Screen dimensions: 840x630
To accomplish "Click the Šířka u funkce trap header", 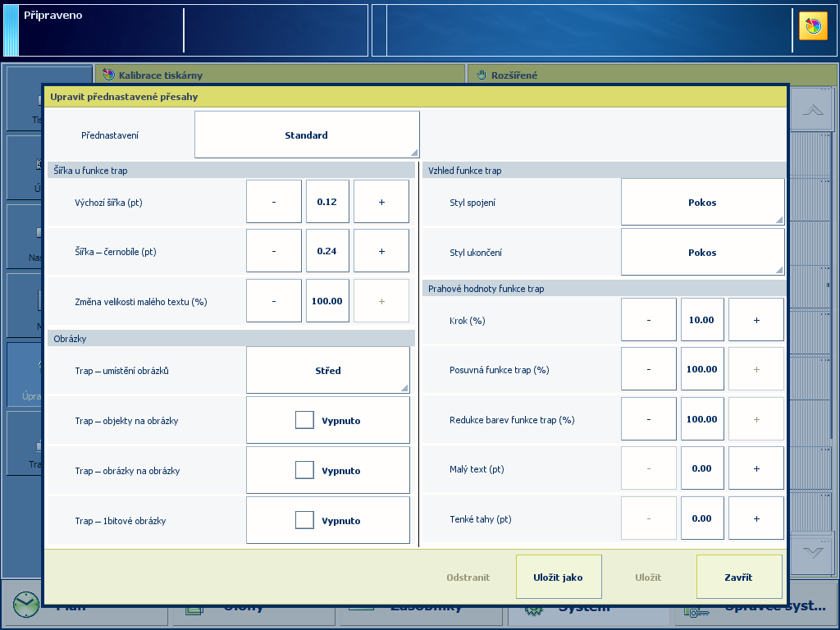I will 231,171.
